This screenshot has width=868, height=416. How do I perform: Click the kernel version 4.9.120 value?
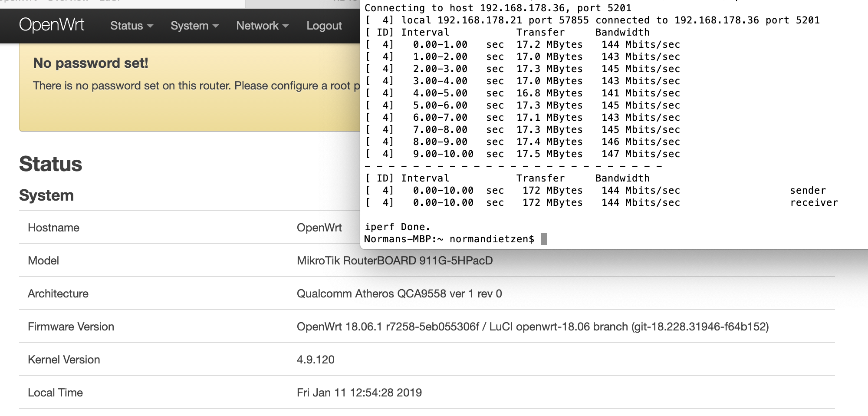316,360
